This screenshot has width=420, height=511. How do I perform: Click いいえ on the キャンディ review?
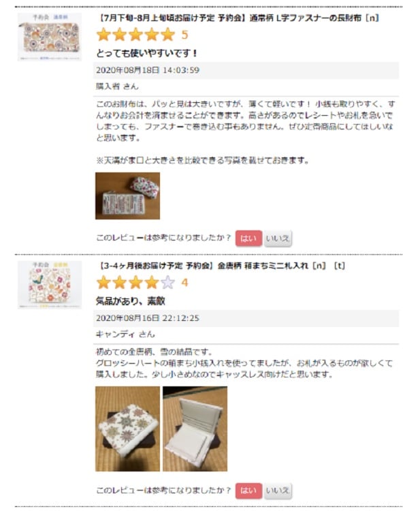point(278,491)
